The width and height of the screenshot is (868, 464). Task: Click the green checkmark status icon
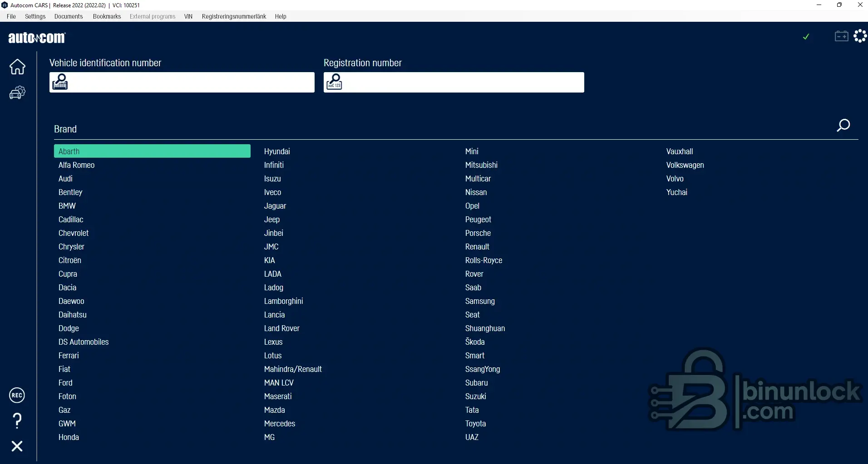tap(806, 37)
